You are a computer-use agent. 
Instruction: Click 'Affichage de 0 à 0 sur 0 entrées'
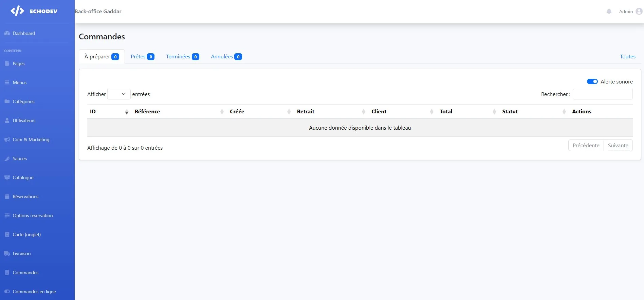pos(125,148)
